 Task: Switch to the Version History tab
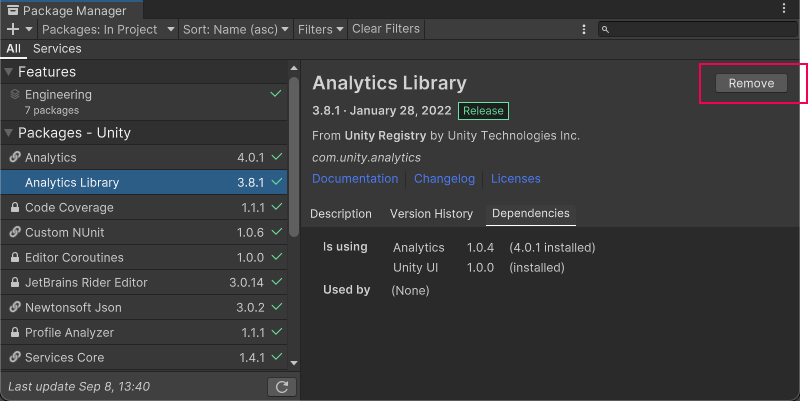tap(431, 214)
